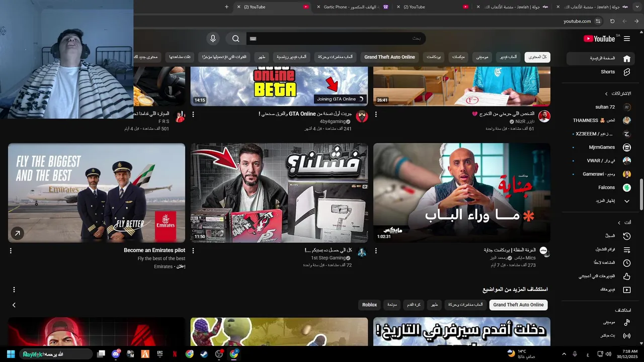Select the Grand Theft Auto Online filter chip
The image size is (644, 362).
tap(389, 57)
